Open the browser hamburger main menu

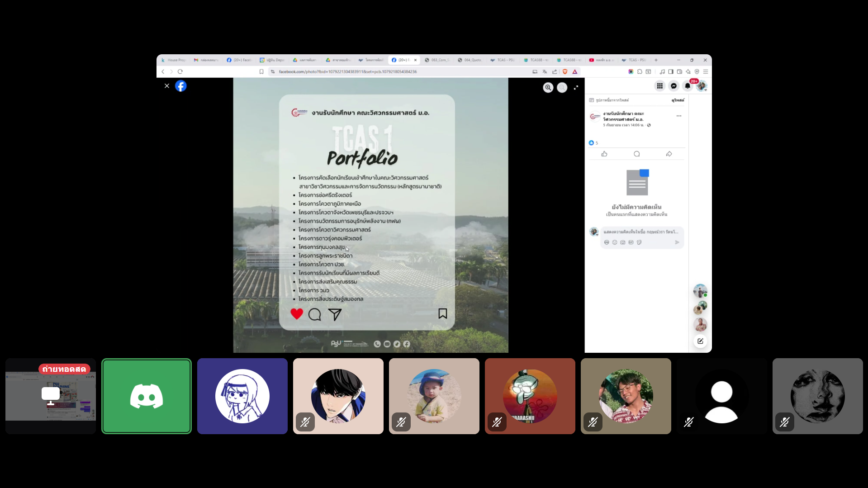(705, 71)
